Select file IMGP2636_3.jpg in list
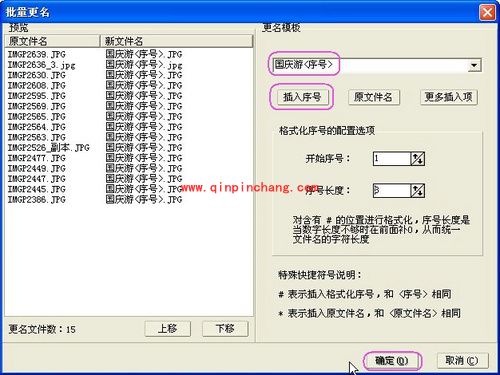 [41, 65]
